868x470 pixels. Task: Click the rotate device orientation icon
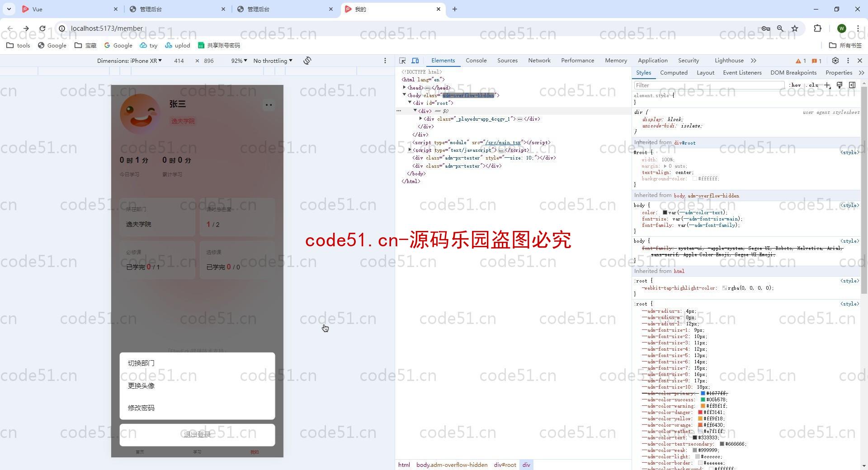pyautogui.click(x=307, y=61)
